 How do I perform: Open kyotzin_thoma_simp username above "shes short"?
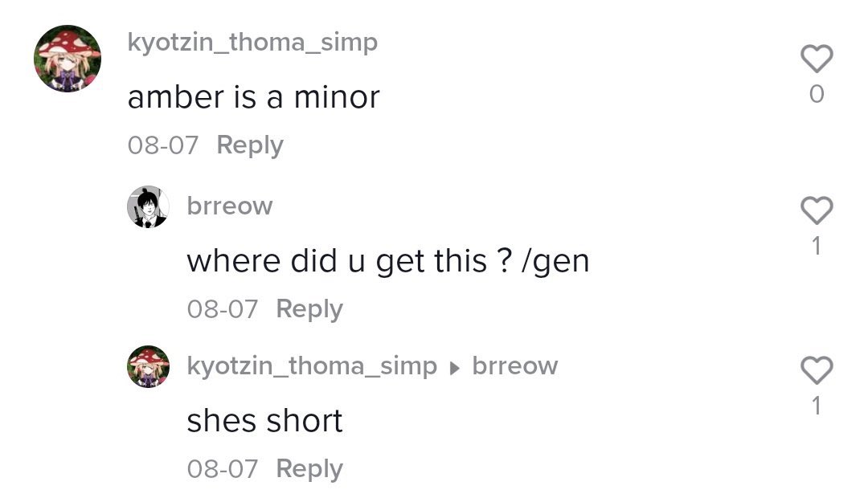pos(312,366)
